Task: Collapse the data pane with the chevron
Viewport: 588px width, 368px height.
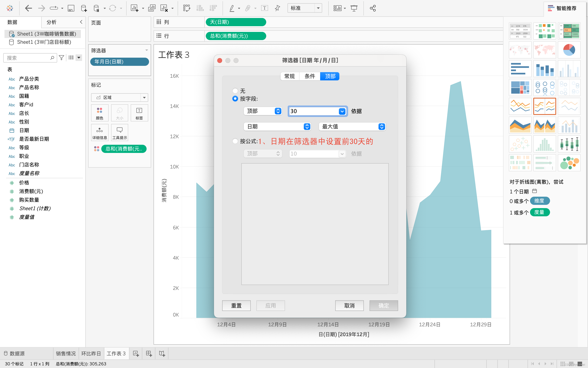Action: click(x=81, y=22)
